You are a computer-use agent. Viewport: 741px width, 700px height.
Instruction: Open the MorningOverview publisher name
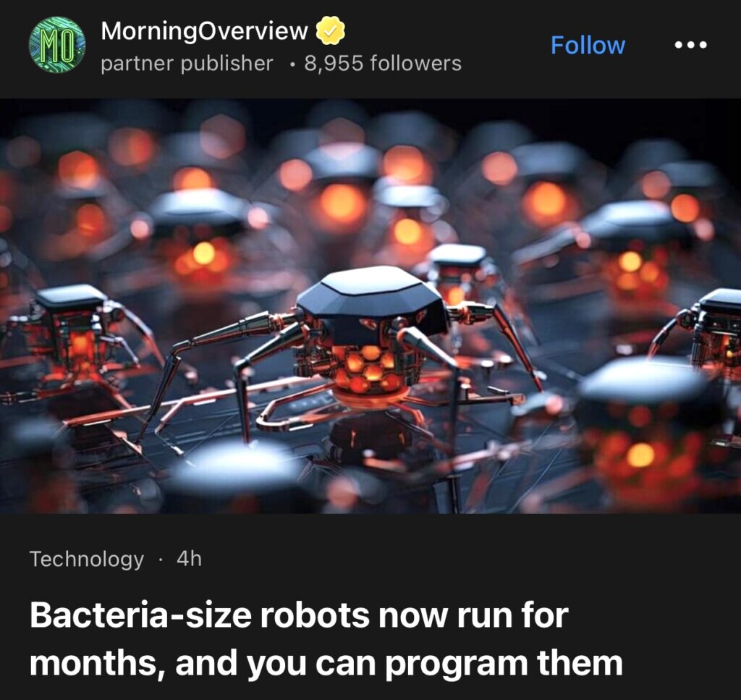(204, 31)
